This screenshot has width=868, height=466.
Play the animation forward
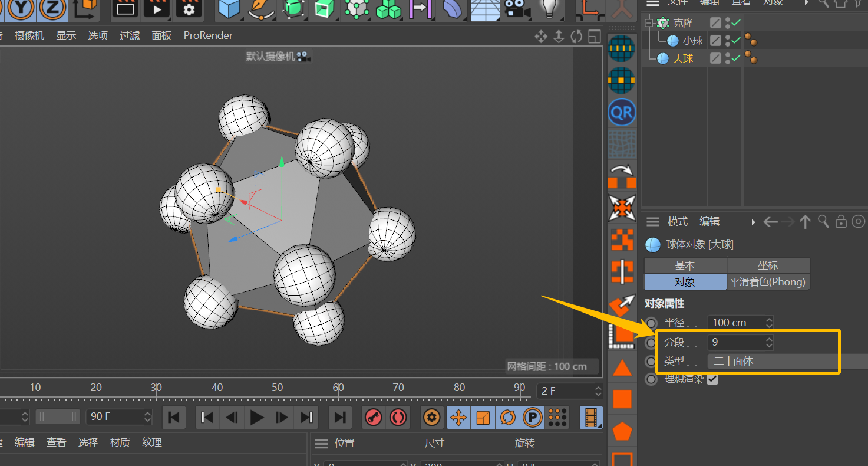click(x=257, y=418)
